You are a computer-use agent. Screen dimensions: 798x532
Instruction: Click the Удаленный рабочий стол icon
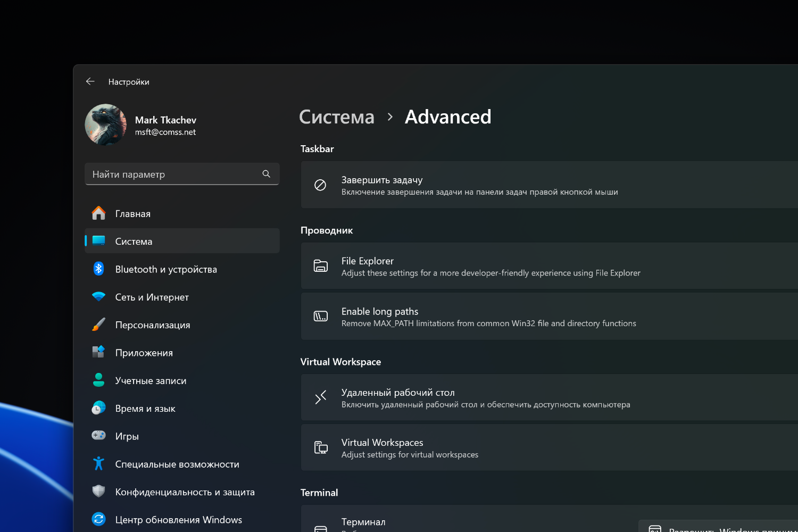[320, 397]
